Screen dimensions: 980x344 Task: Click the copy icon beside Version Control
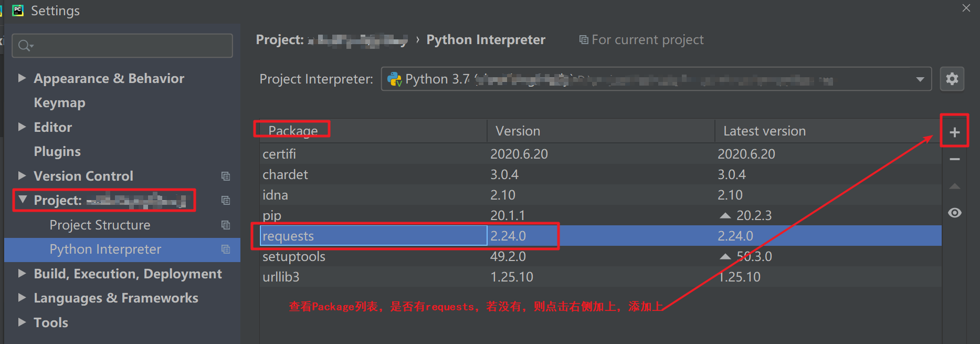pos(226,176)
